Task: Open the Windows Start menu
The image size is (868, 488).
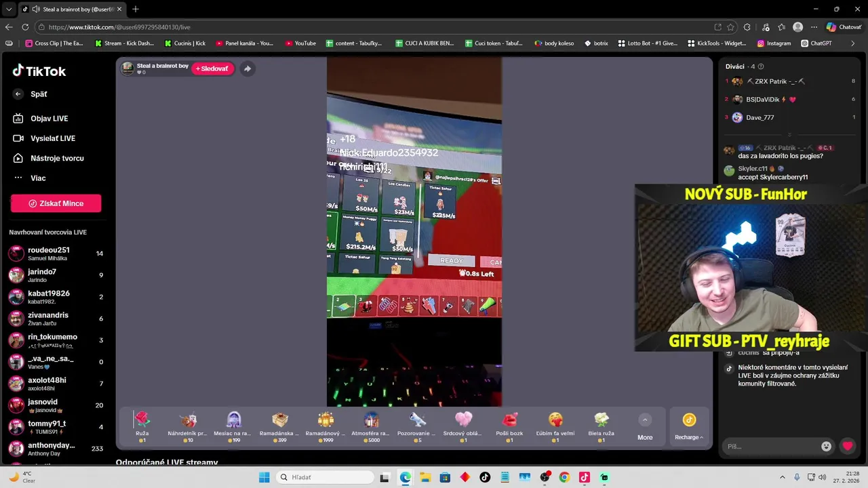Action: point(264,477)
